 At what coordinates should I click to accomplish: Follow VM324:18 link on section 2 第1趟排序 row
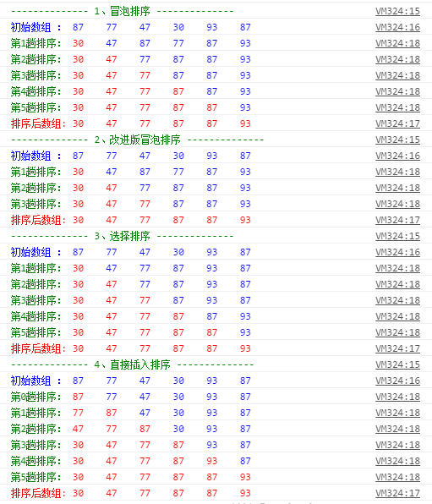coord(397,172)
